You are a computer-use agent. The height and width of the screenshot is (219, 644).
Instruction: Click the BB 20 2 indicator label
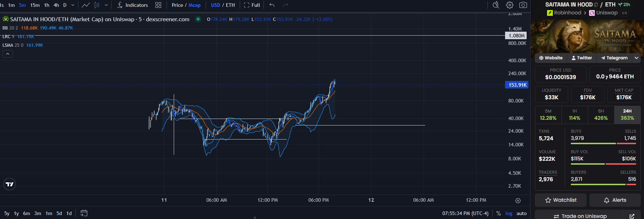click(10, 28)
